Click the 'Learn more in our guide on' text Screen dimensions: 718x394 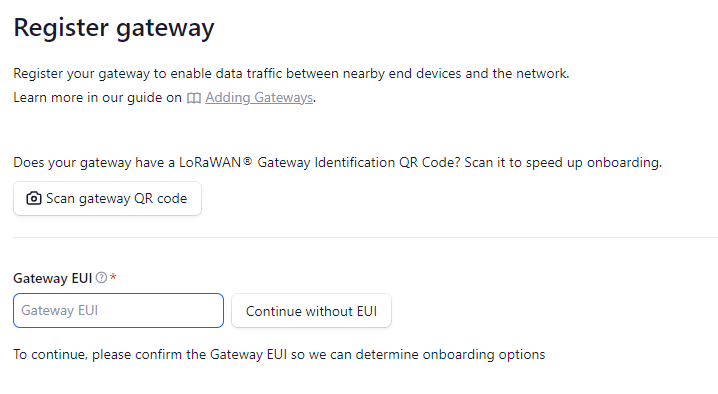[x=97, y=98]
